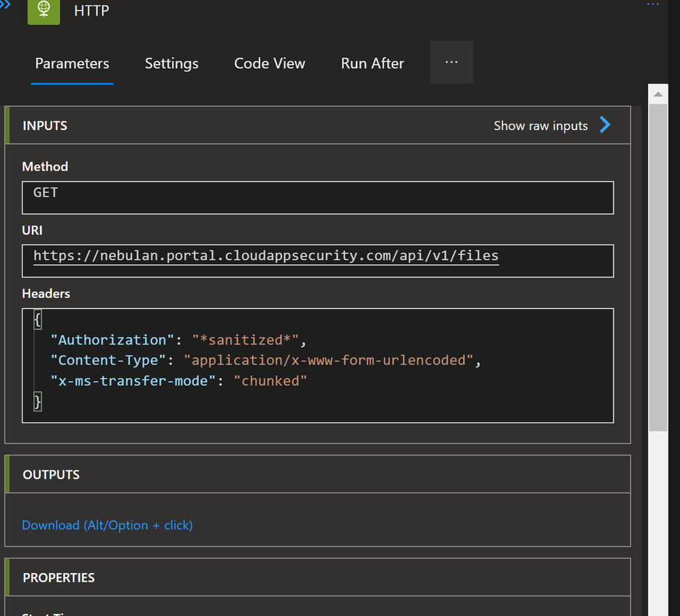Open the blue ellipsis menu at top right
Viewport: 680px width, 616px height.
tap(653, 4)
